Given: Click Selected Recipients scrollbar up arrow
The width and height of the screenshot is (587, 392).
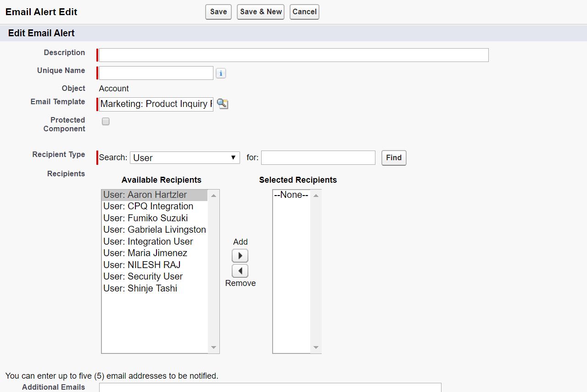Looking at the screenshot, I should pos(316,196).
